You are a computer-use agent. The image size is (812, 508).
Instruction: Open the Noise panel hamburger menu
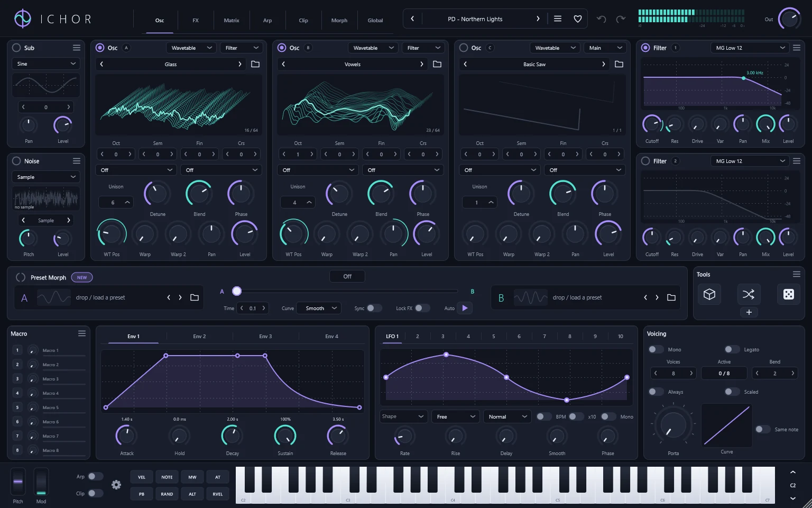click(x=77, y=161)
